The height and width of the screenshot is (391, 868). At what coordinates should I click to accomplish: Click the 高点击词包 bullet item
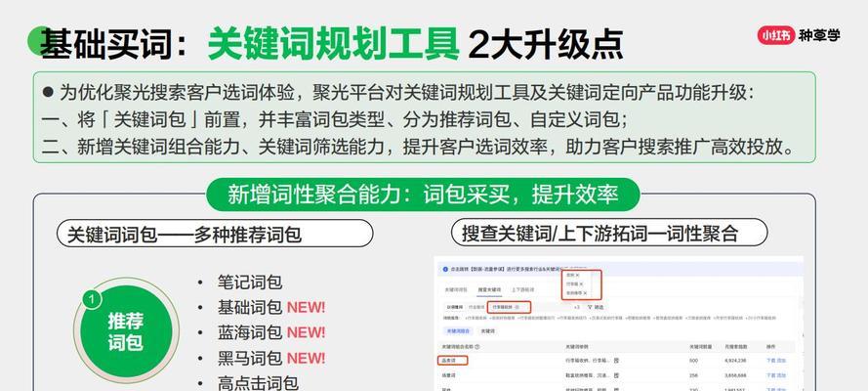coord(258,383)
